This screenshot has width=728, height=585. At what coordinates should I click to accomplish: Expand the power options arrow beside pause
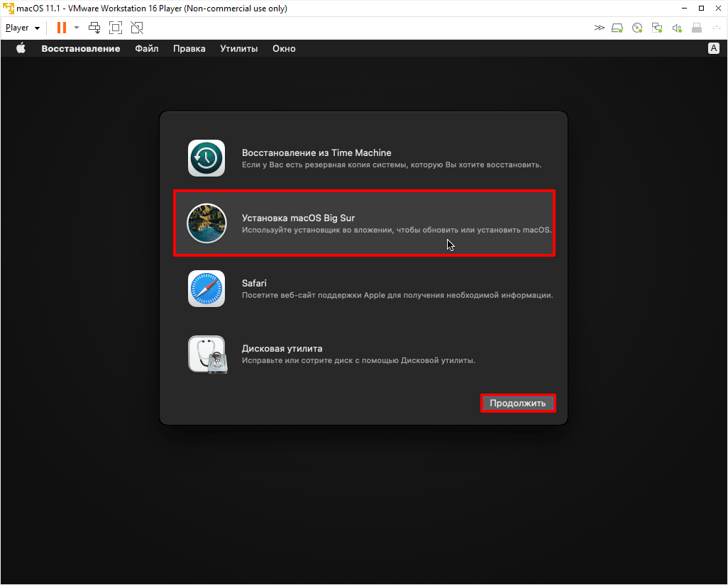[x=77, y=28]
